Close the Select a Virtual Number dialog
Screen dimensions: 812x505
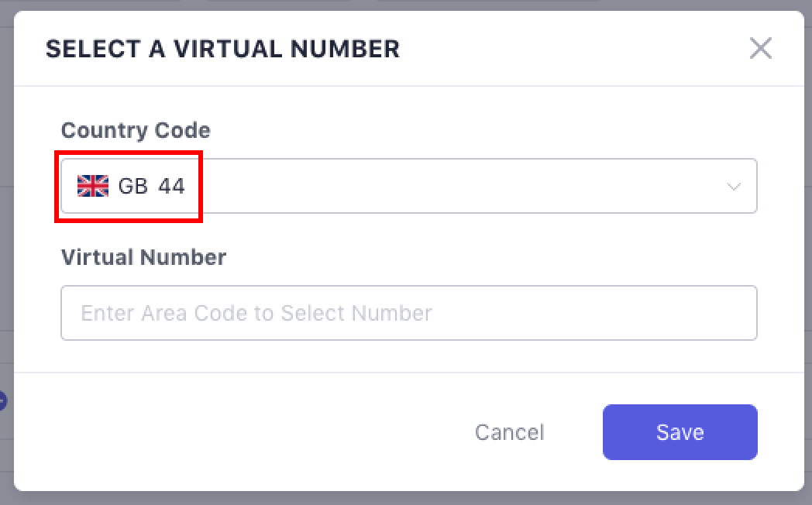pos(760,49)
